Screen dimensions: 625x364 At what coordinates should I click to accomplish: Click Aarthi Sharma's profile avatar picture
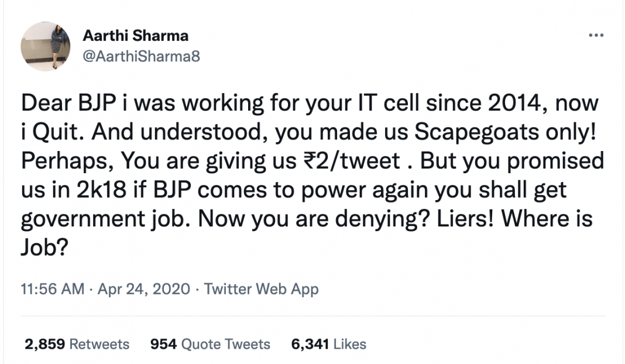coord(45,46)
